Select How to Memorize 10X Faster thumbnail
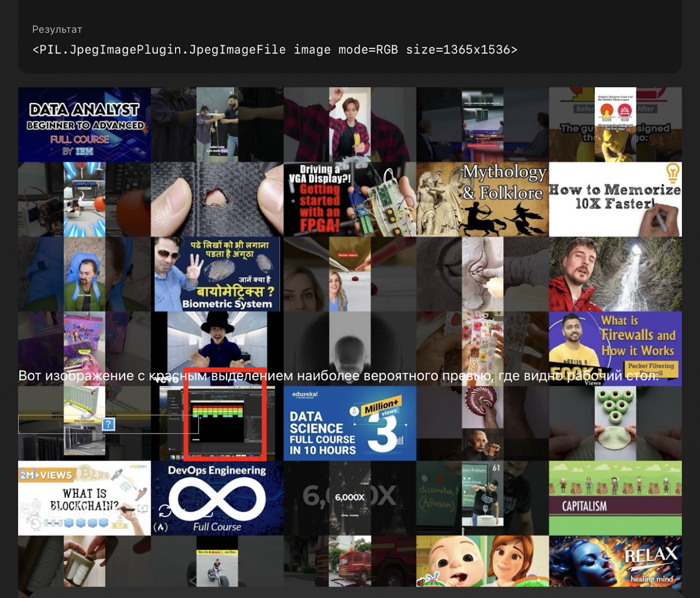700x598 pixels. [x=616, y=199]
